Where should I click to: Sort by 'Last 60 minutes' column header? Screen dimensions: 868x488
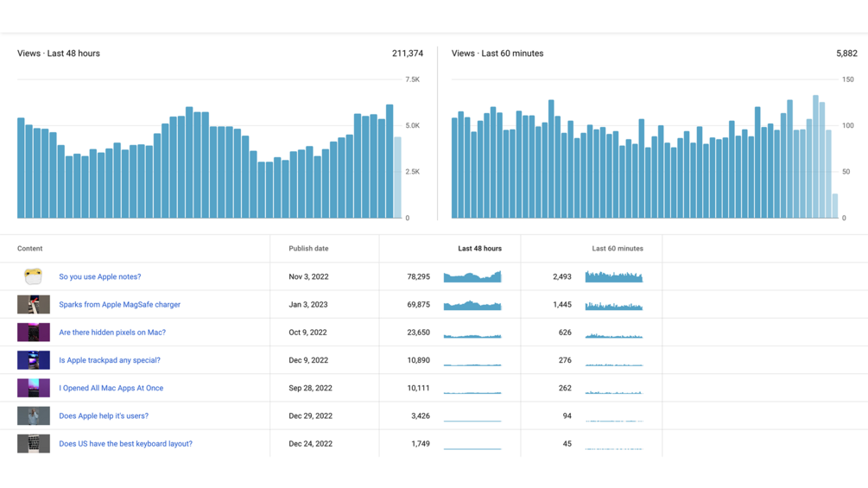(618, 249)
